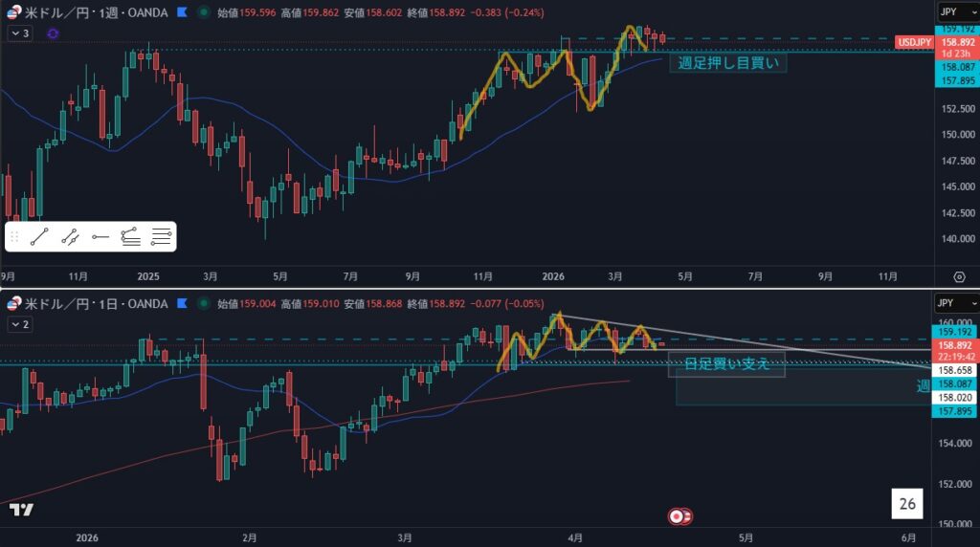
Task: Click the drag handle on drawing toolbar
Action: [14, 236]
